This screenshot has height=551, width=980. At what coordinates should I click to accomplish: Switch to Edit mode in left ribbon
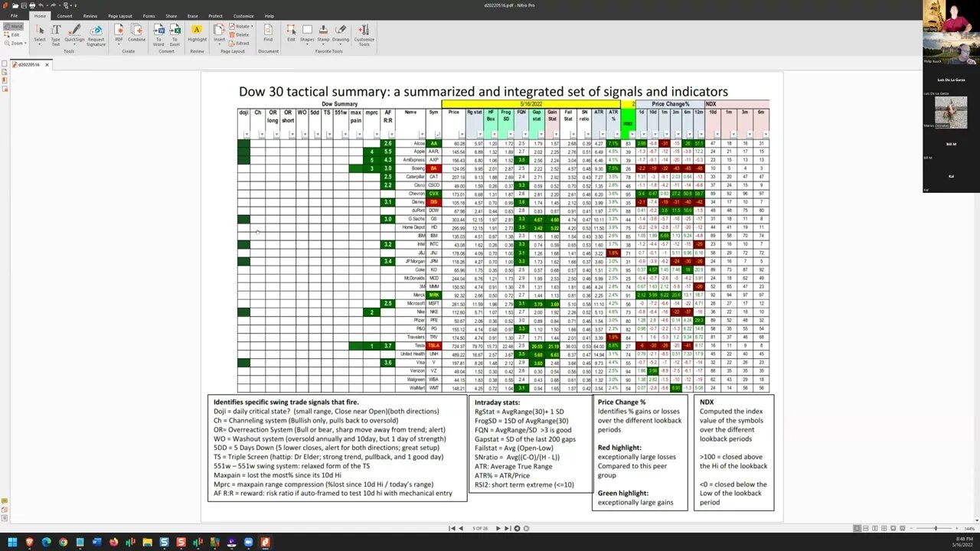[x=13, y=34]
